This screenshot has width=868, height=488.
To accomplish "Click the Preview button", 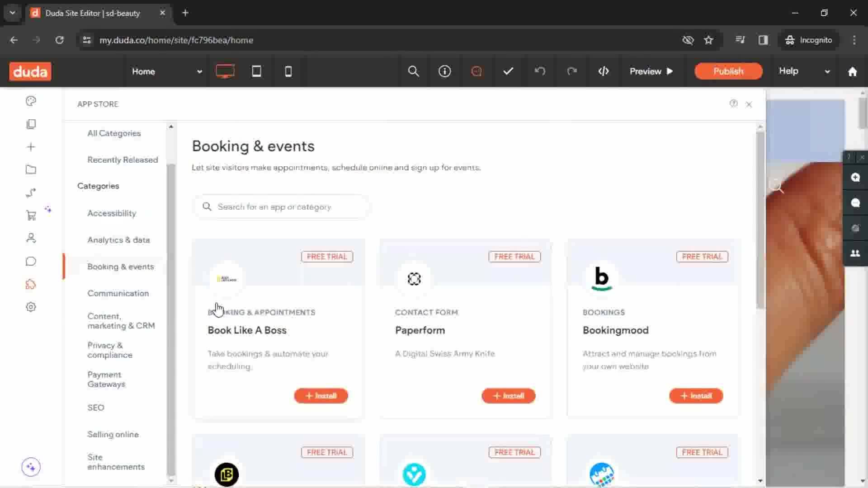I will click(x=651, y=71).
